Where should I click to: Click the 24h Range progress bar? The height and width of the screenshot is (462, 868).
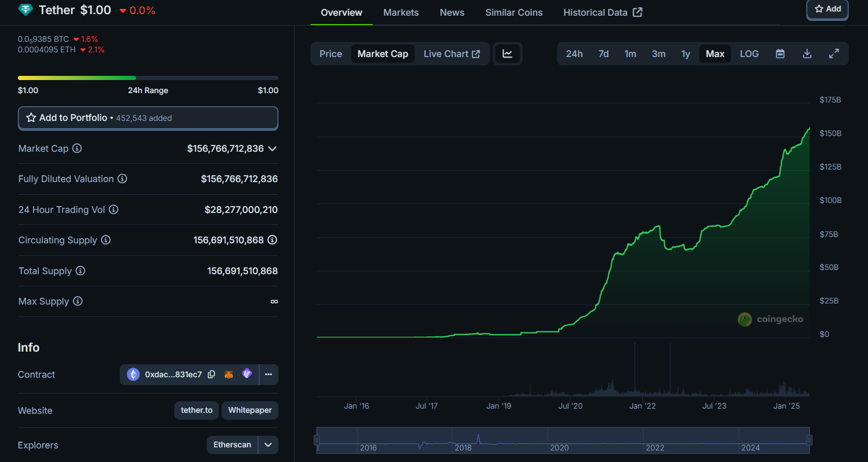click(x=148, y=78)
